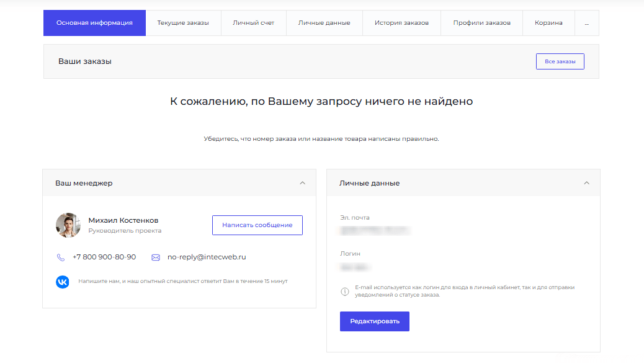Open the Личный счет tab
Viewport: 644px width, 363px height.
pos(254,23)
